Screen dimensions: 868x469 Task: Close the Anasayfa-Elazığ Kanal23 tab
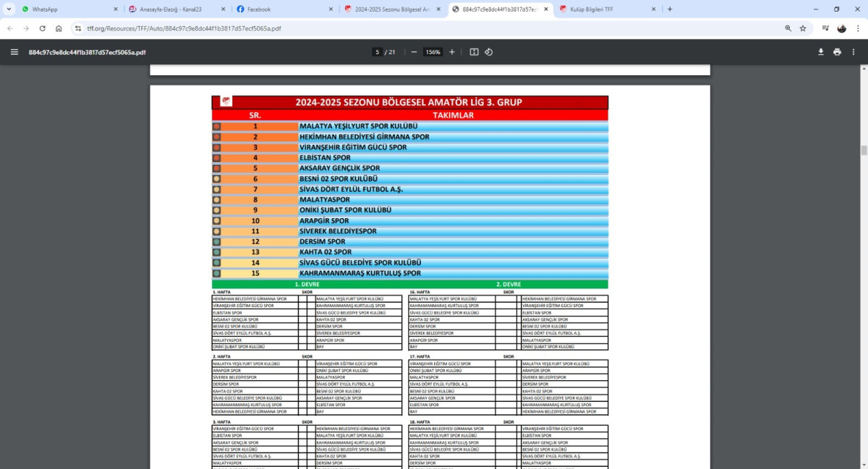point(224,9)
